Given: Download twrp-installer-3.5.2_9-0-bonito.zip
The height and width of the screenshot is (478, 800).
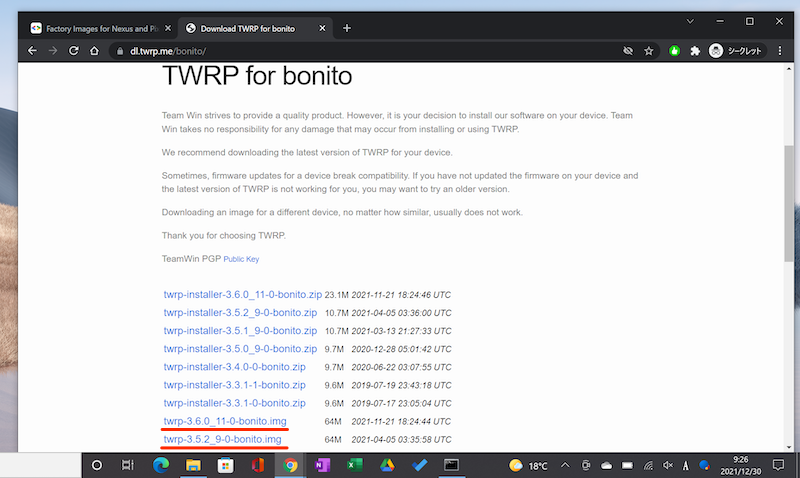Looking at the screenshot, I should tap(240, 312).
